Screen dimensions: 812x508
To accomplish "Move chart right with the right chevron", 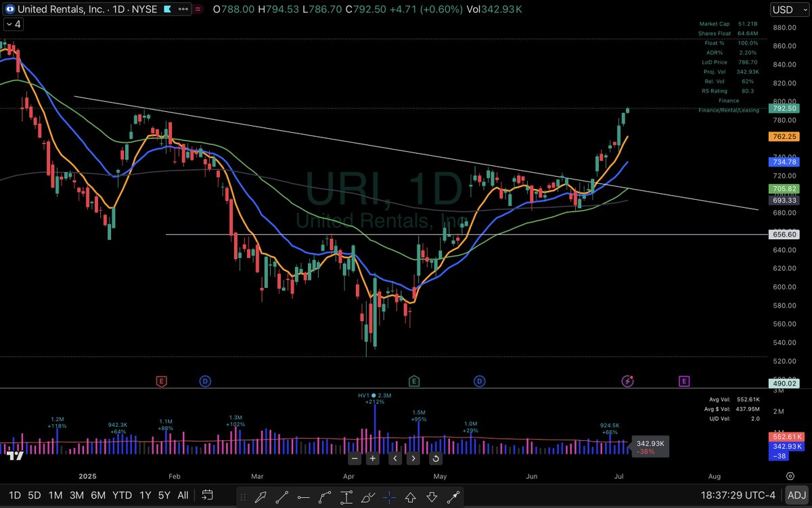I will tap(413, 459).
